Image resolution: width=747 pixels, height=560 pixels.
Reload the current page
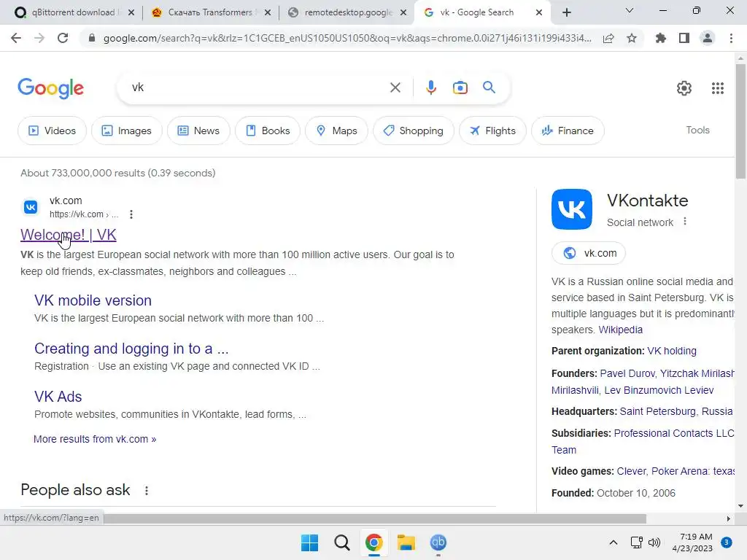point(63,38)
